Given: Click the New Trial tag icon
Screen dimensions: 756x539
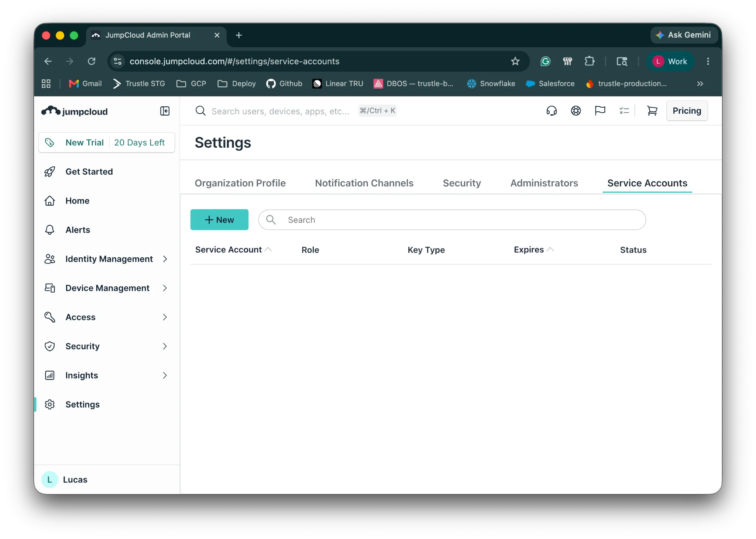Looking at the screenshot, I should pos(50,143).
